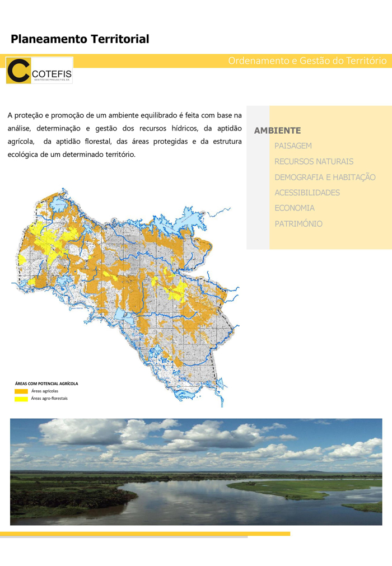Click the black C emblem in the logo
The image size is (392, 566).
tap(18, 71)
